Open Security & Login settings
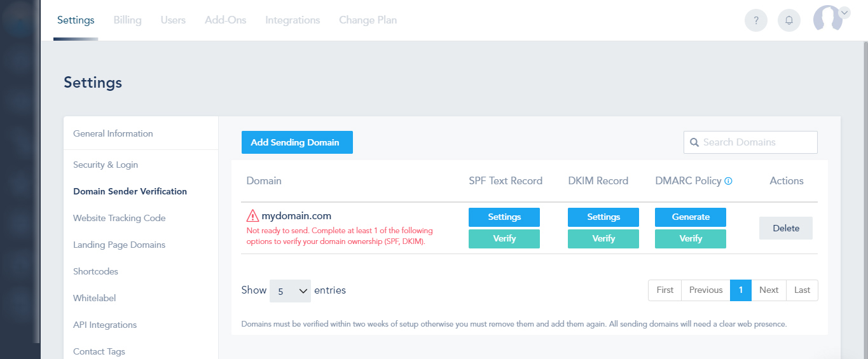This screenshot has width=868, height=359. coord(106,165)
